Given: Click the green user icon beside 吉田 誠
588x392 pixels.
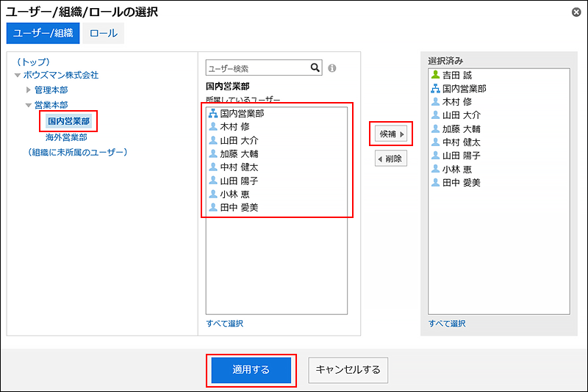Looking at the screenshot, I should pyautogui.click(x=435, y=74).
